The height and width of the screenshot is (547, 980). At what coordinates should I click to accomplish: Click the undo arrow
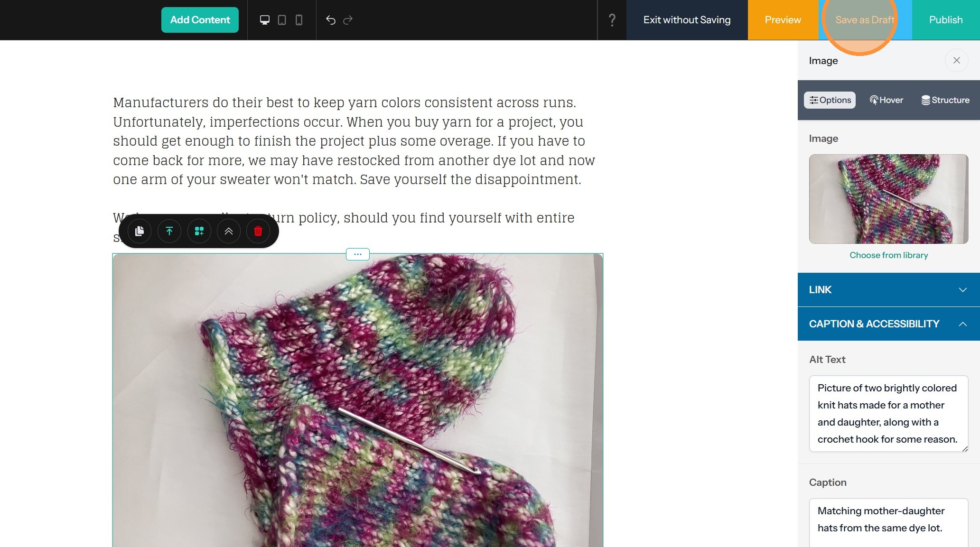331,20
